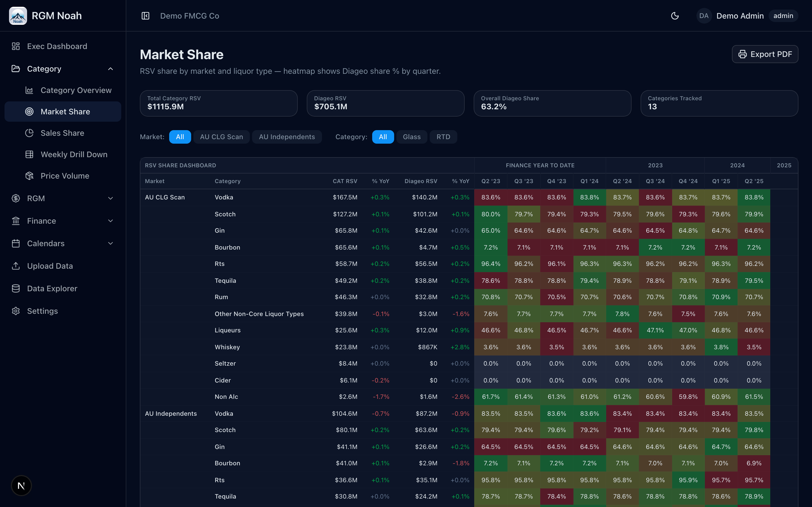Click the round N badge bottom-left
The width and height of the screenshot is (812, 507).
(x=21, y=485)
